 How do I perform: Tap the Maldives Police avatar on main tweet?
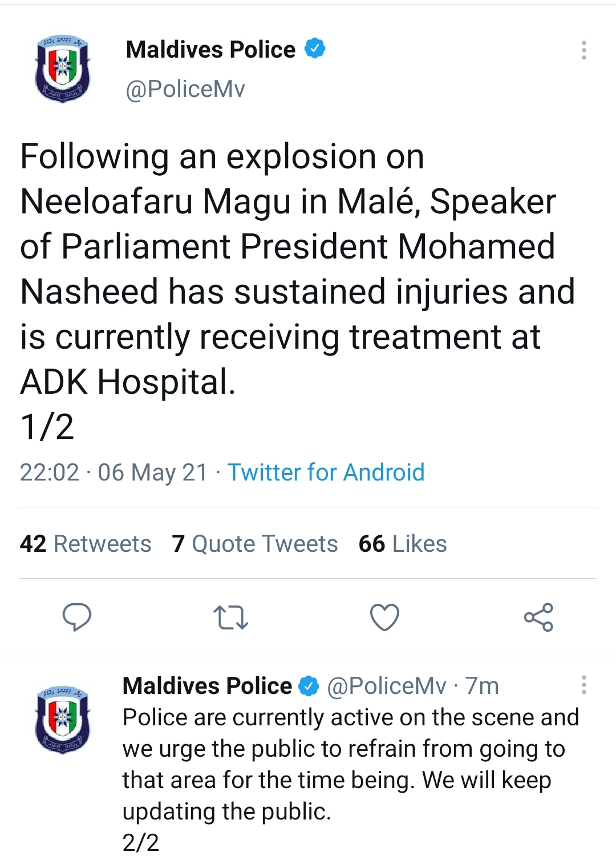(x=62, y=69)
